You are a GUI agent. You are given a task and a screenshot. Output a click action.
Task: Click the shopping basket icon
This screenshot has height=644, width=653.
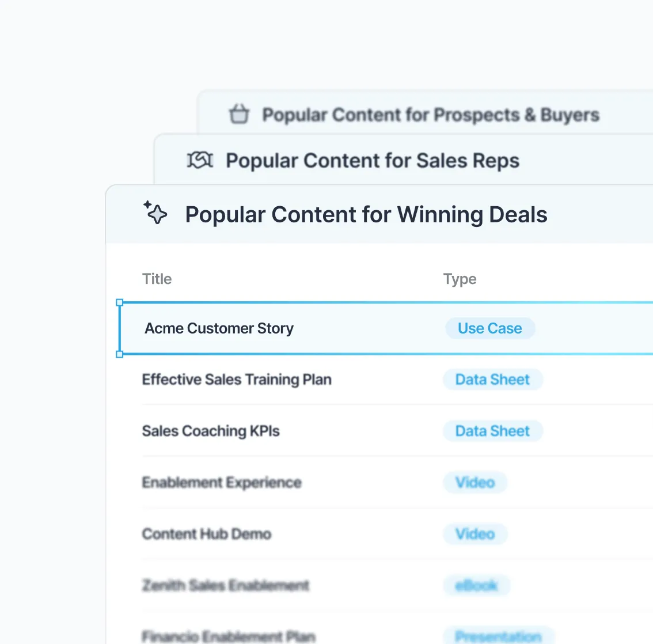(239, 113)
